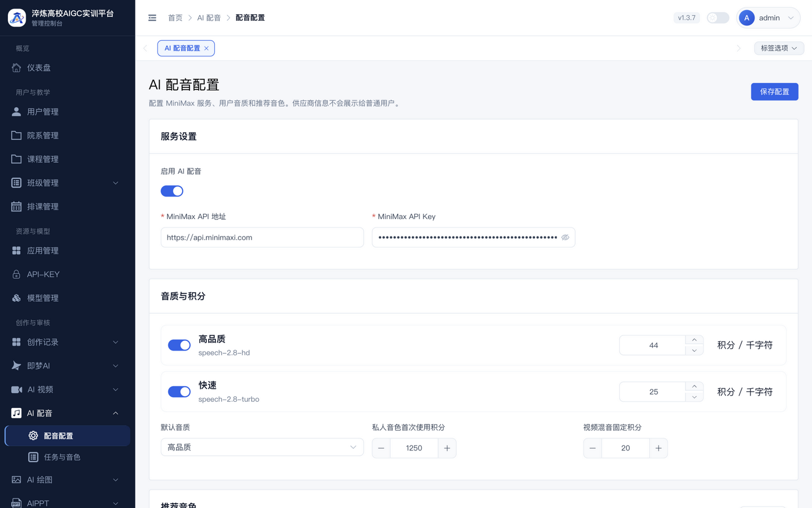
Task: Click the 排课管理 calendar icon
Action: click(x=16, y=207)
